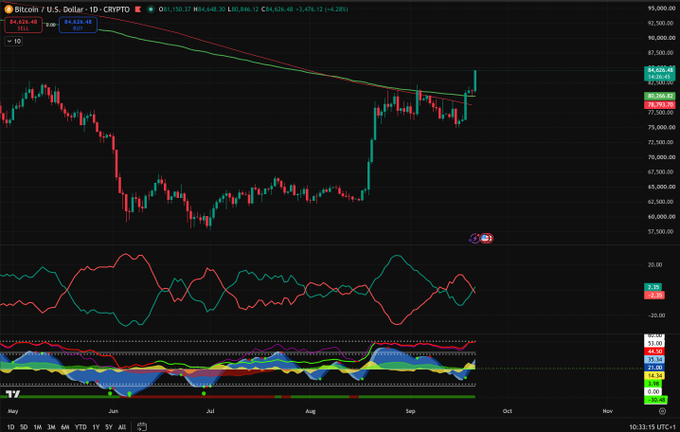Click the Jun label on time axis
The height and width of the screenshot is (432, 680).
113,411
